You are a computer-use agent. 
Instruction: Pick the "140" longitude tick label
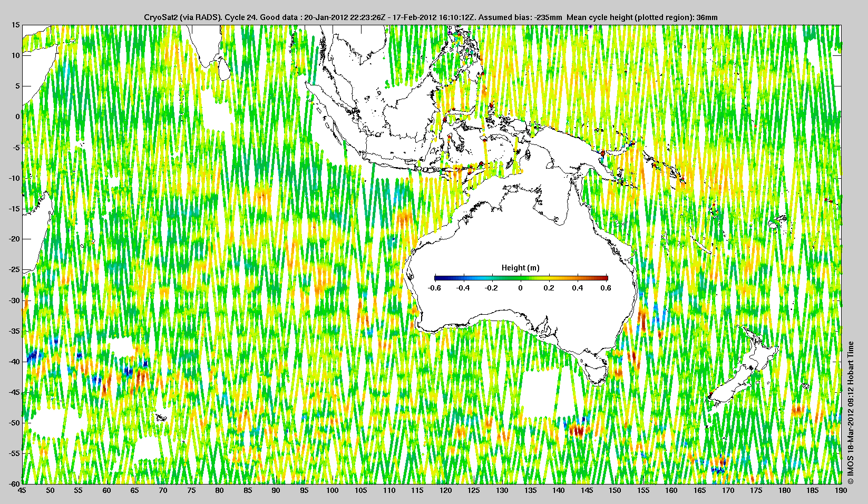(559, 490)
